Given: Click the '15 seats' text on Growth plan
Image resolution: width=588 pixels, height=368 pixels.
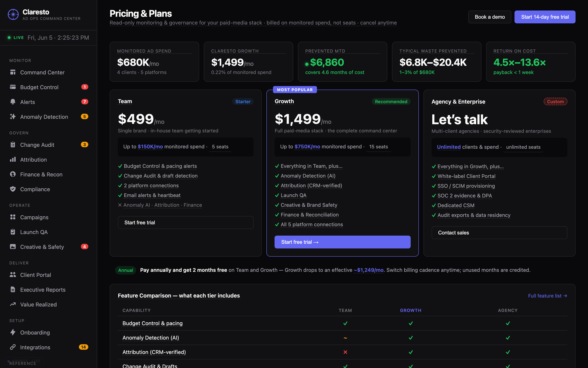Looking at the screenshot, I should 378,146.
